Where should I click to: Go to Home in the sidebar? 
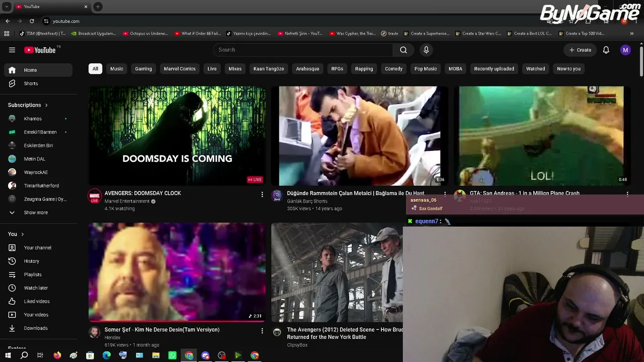(38, 70)
